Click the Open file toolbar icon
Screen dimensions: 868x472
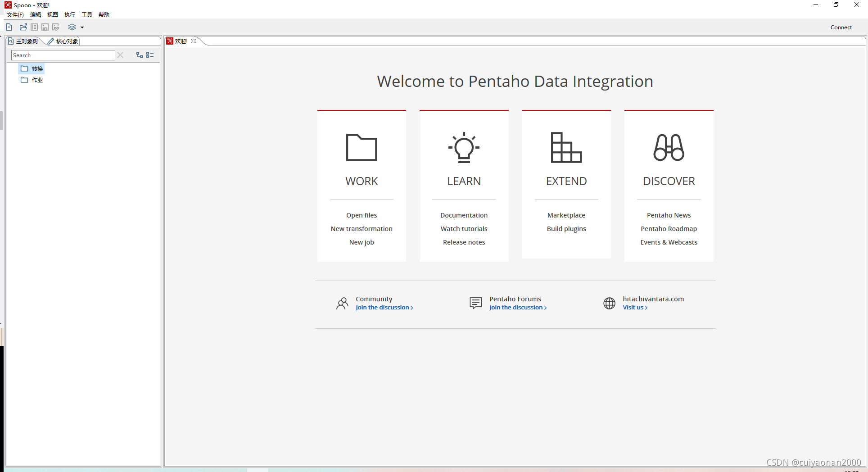click(23, 27)
